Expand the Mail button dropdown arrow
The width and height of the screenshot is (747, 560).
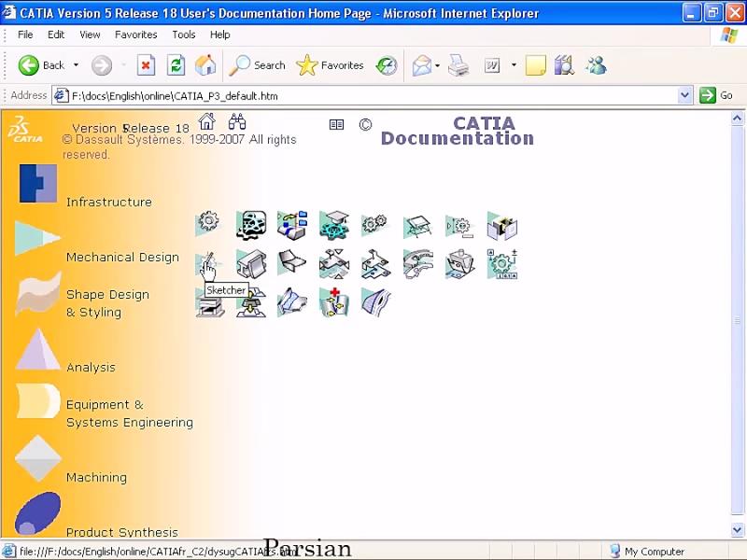pos(438,65)
